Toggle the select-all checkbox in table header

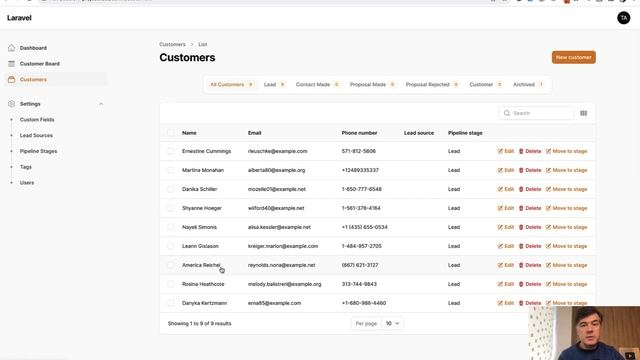[171, 133]
